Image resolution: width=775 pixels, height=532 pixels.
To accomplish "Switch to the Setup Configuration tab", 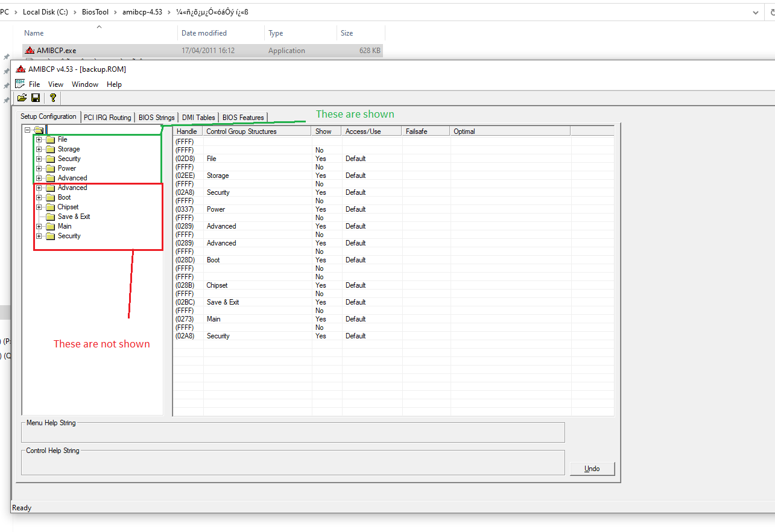I will 48,116.
